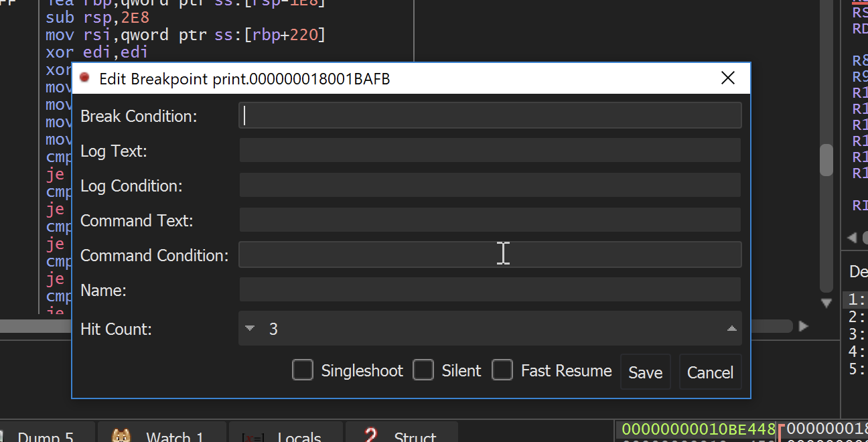
Task: Select 'mov rsi,qword ptr ss:[rbp+220]' line
Action: pyautogui.click(x=186, y=35)
